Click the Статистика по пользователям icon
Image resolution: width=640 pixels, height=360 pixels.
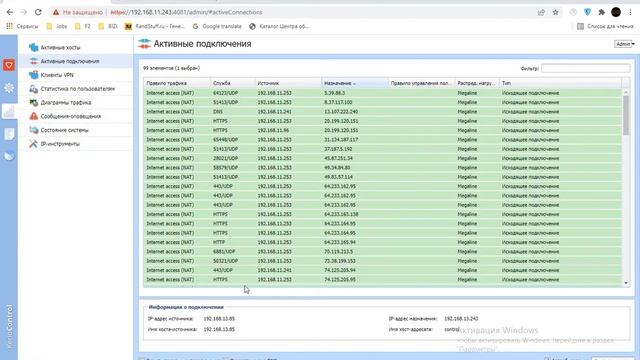pos(33,89)
